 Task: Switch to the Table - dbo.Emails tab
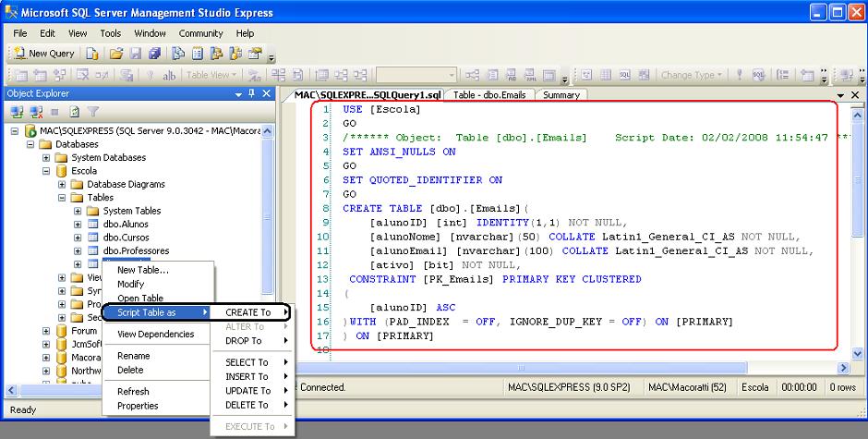(489, 95)
